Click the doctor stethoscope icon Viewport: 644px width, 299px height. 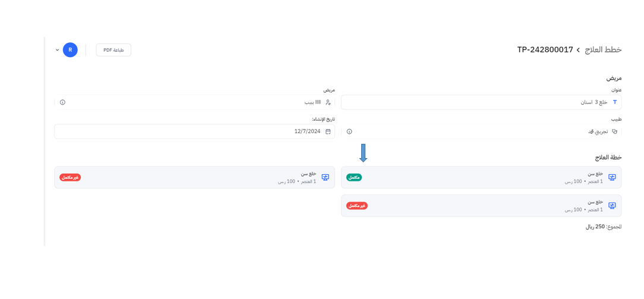pos(615,131)
